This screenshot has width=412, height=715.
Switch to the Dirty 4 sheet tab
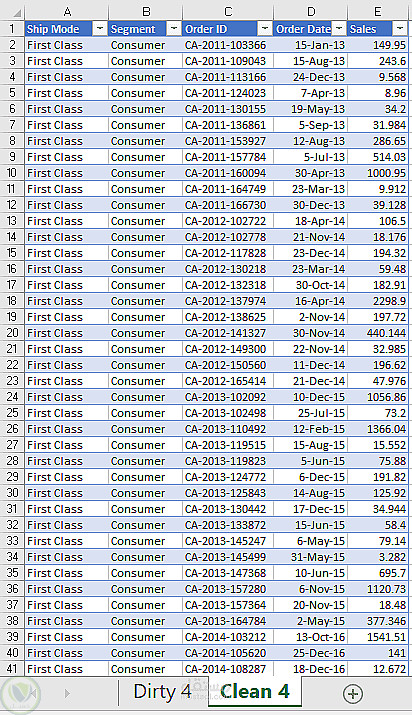click(x=162, y=692)
